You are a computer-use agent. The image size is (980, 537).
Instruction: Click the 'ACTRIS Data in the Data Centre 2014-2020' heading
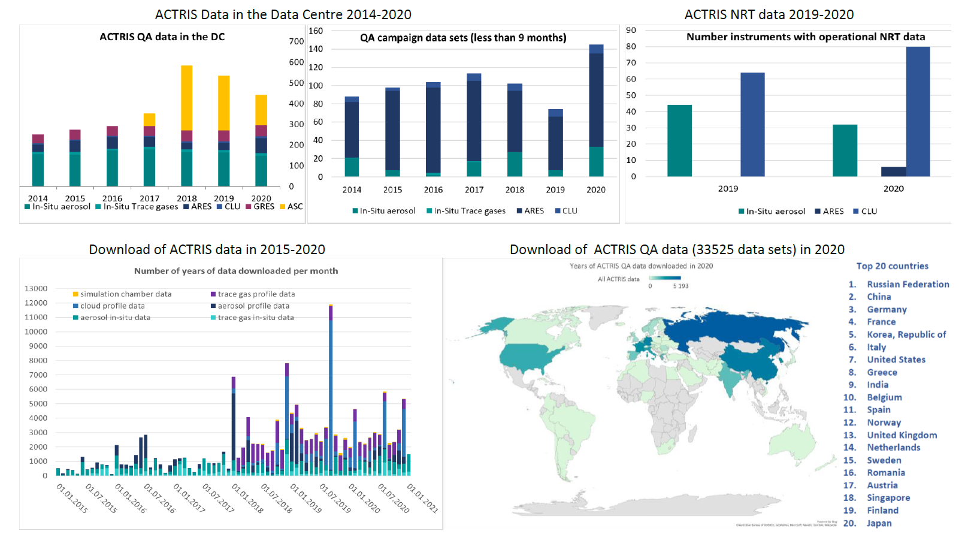coord(283,14)
